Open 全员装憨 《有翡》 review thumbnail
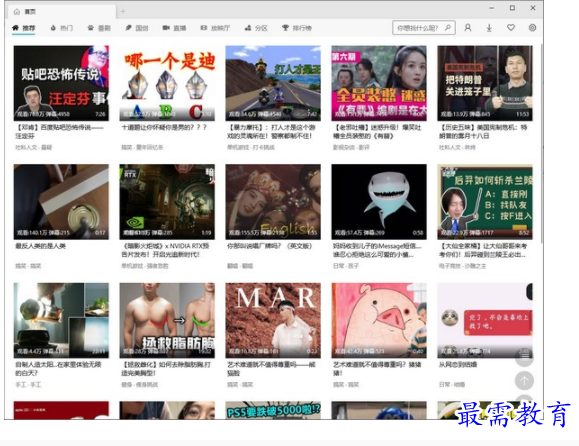The height and width of the screenshot is (446, 579). click(x=379, y=83)
